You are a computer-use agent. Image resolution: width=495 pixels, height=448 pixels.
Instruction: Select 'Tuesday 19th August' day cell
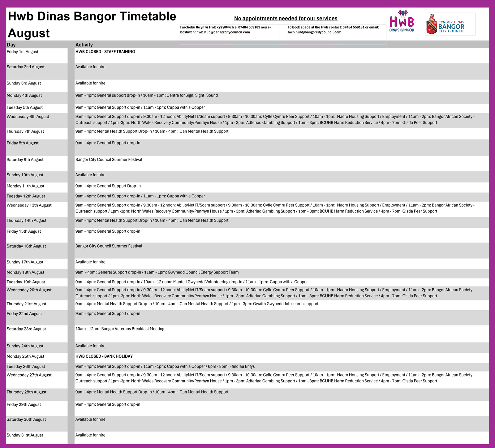tap(37, 282)
